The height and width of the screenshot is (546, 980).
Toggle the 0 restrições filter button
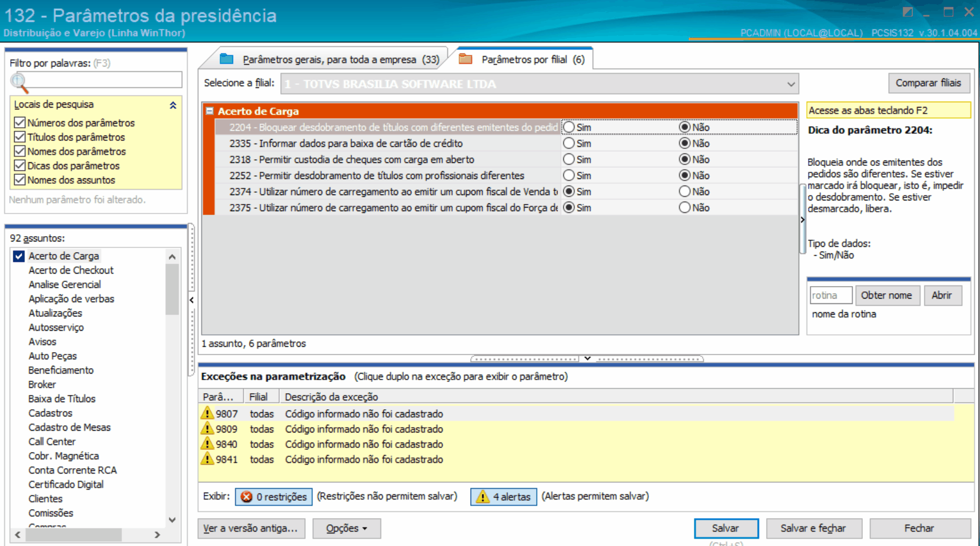[x=273, y=497]
